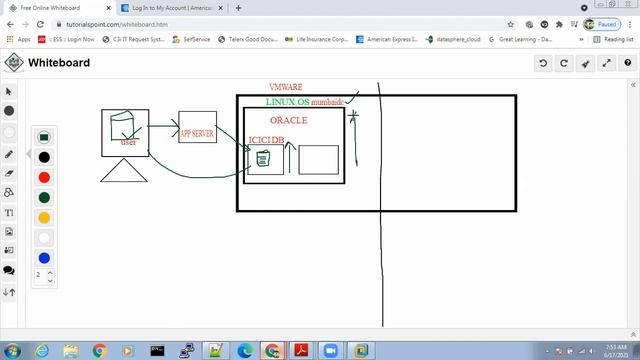Viewport: 640px width, 360px height.
Task: Show hidden system tray icons
Action: coord(547,351)
